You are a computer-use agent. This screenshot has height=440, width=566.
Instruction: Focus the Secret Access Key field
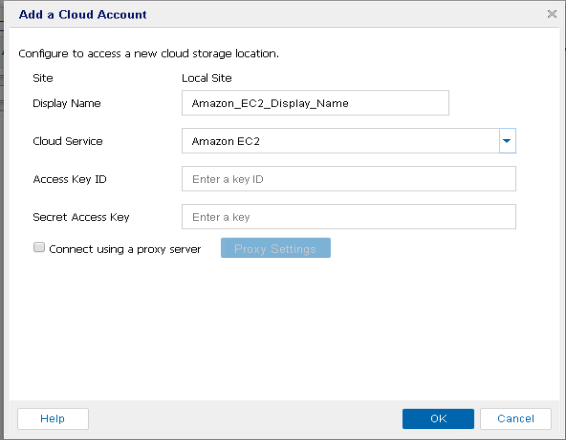point(349,217)
